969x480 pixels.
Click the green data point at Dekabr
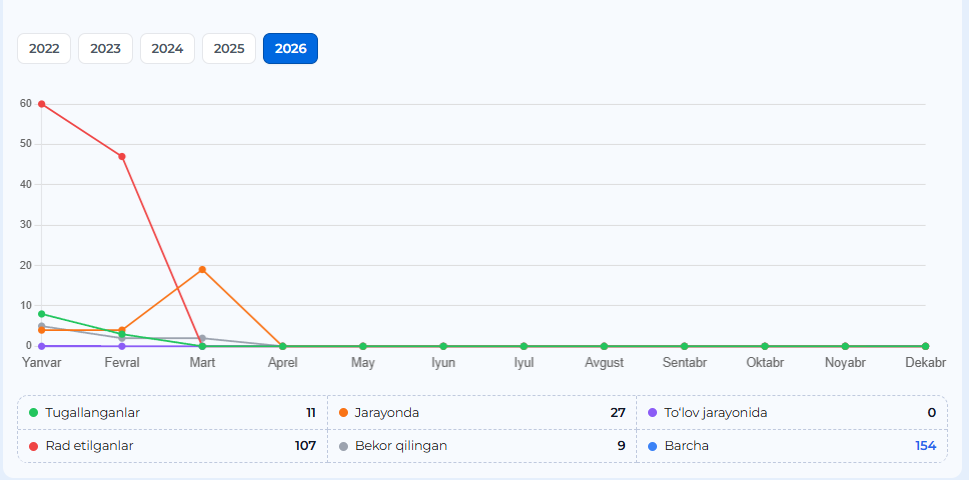point(925,346)
